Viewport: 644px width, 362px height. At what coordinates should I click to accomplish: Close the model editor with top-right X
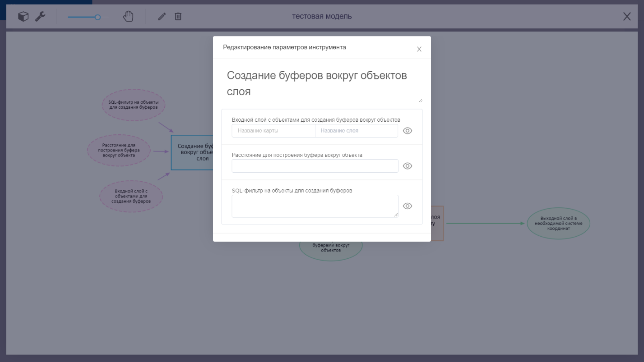tap(626, 17)
